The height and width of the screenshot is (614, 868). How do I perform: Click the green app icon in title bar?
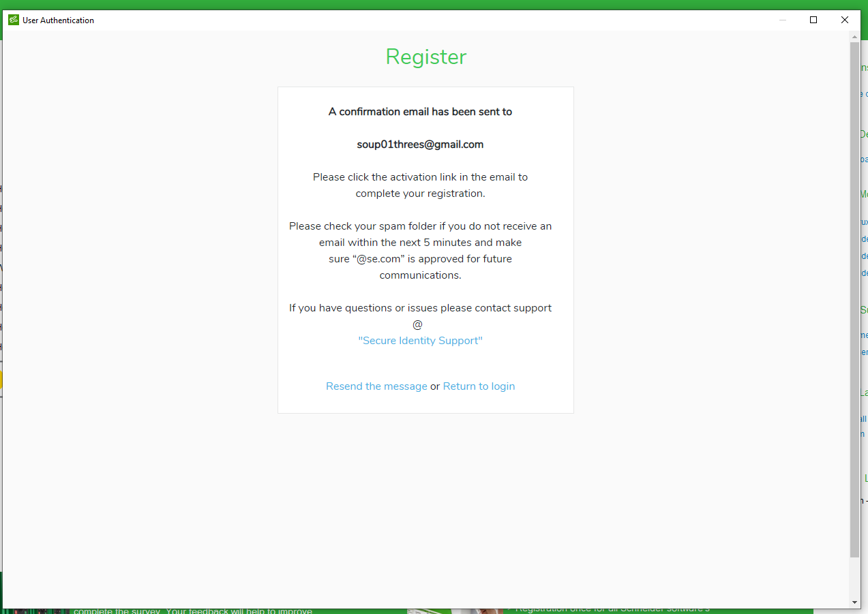13,20
